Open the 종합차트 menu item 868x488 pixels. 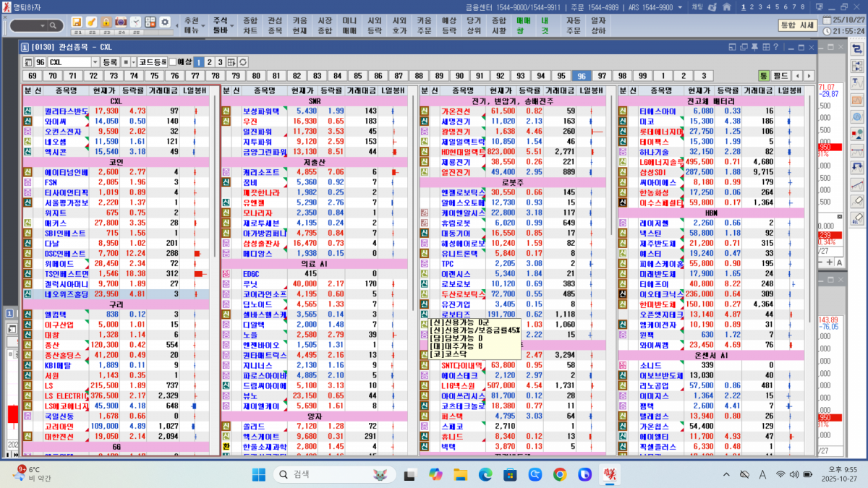coord(250,26)
